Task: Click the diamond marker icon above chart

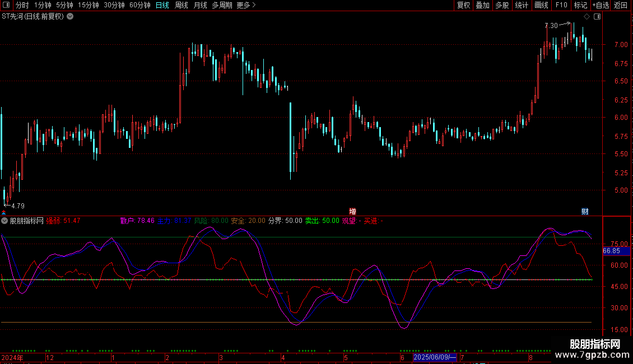Action: 587,17
